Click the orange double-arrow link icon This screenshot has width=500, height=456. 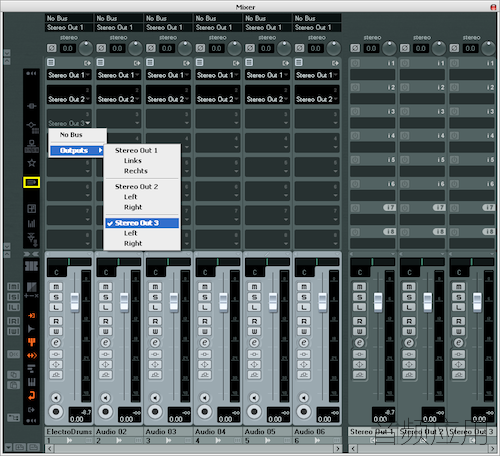coord(32,356)
